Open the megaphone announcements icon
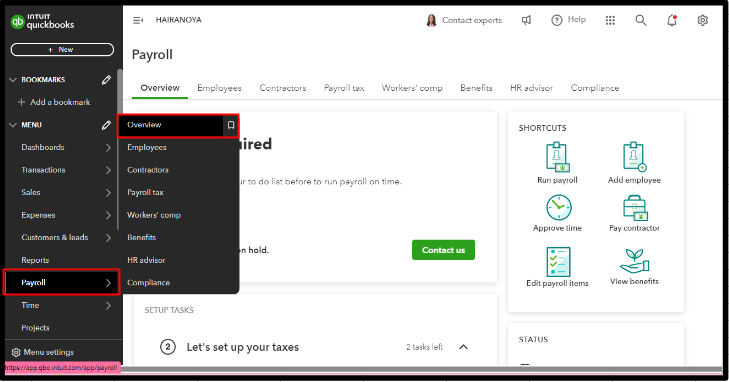The image size is (729, 382). coord(526,20)
